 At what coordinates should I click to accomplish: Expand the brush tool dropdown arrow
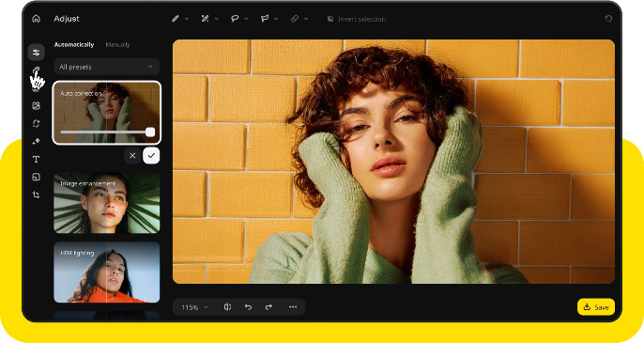[x=187, y=19]
